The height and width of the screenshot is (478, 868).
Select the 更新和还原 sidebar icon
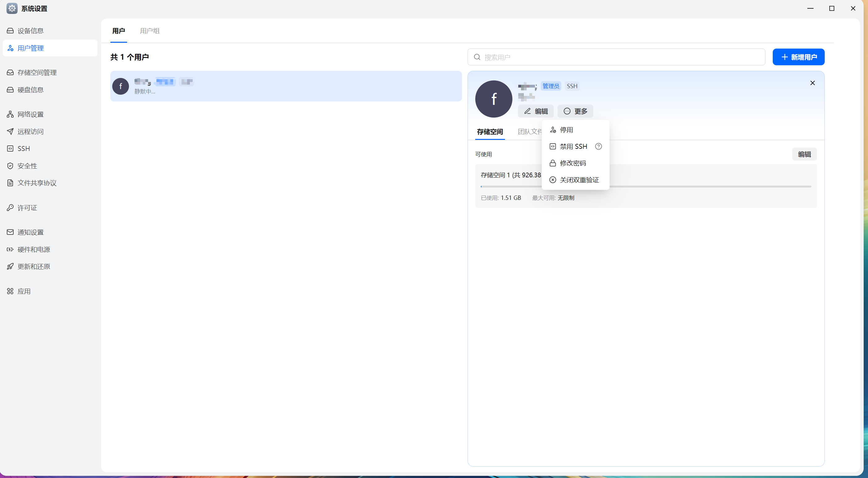pos(10,266)
